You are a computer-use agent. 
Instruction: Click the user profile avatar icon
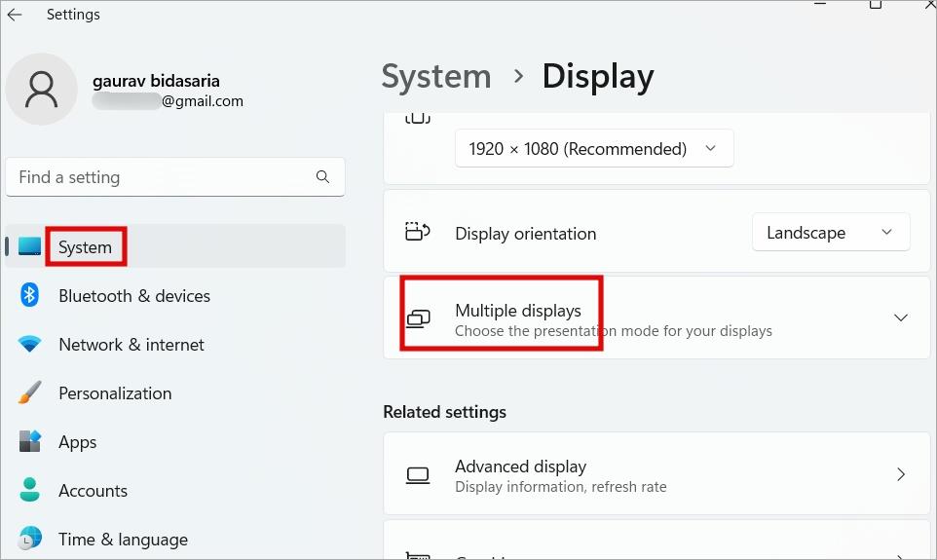tap(41, 89)
